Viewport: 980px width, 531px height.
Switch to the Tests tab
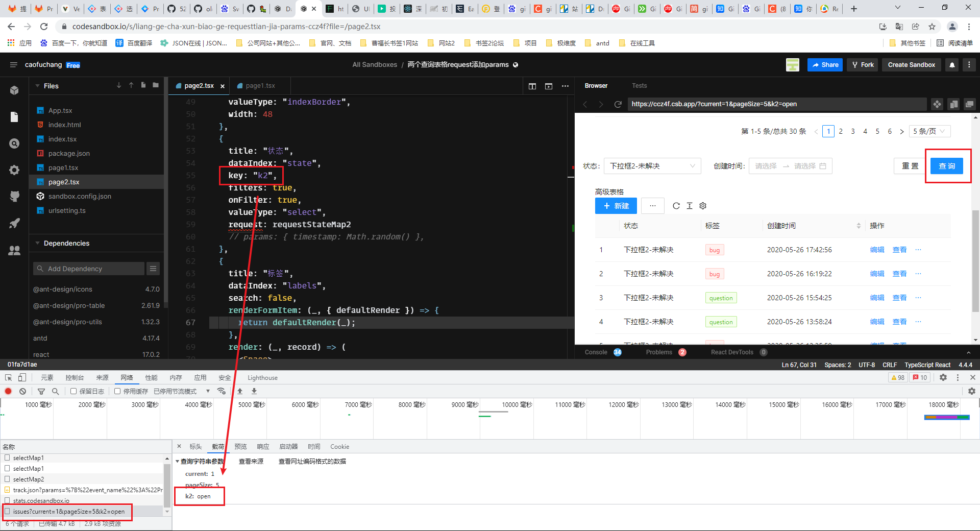click(x=639, y=86)
